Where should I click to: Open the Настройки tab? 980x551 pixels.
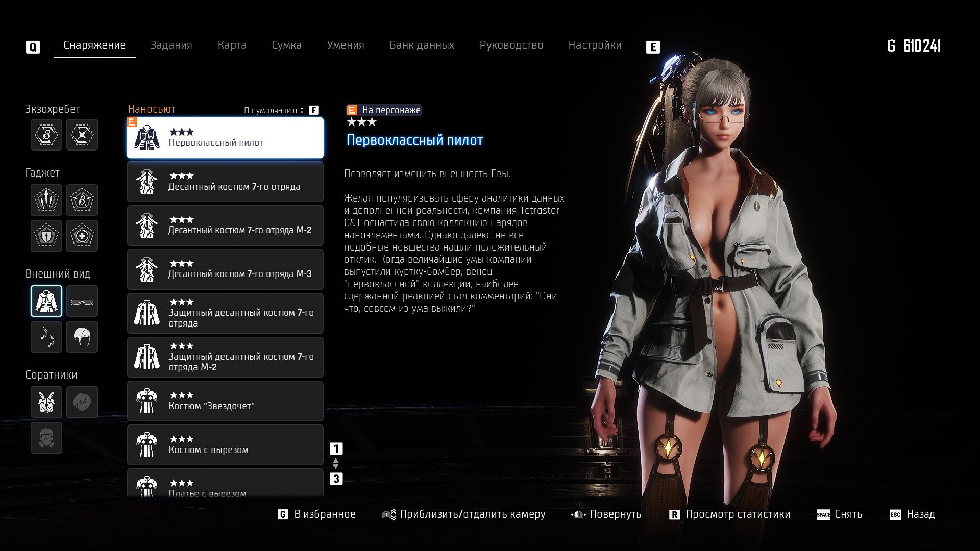[595, 45]
